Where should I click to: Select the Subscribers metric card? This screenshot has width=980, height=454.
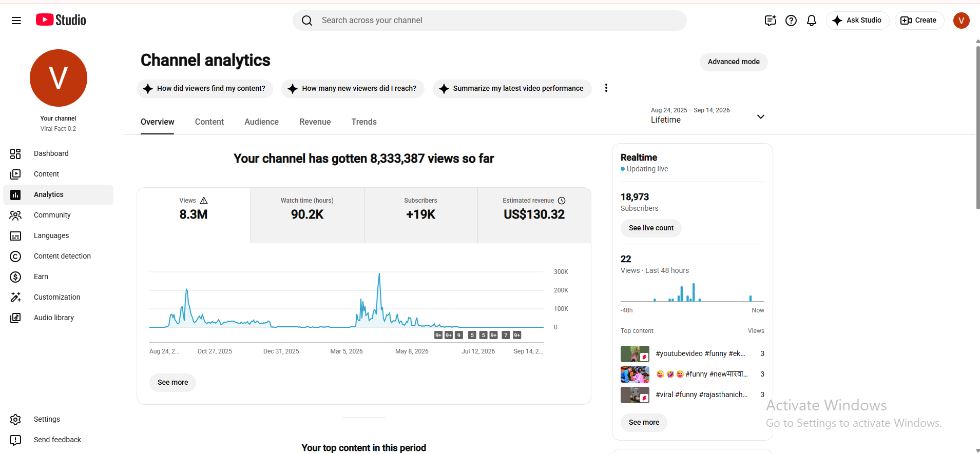coord(420,215)
